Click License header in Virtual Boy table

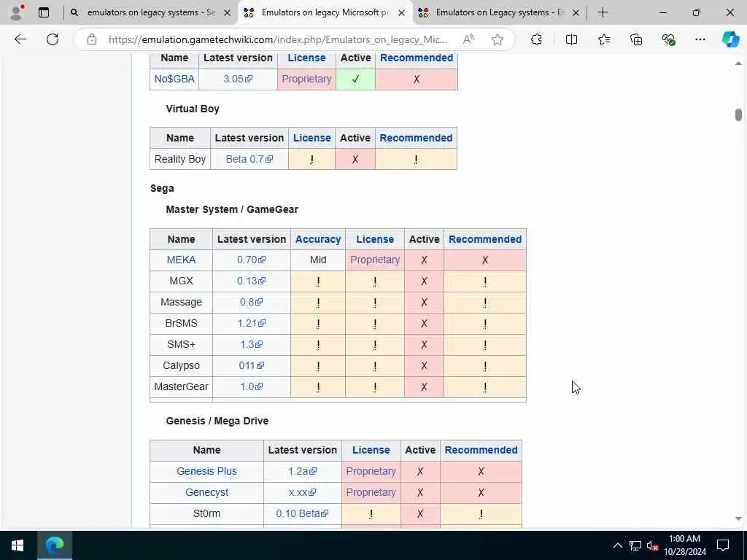[x=311, y=138]
